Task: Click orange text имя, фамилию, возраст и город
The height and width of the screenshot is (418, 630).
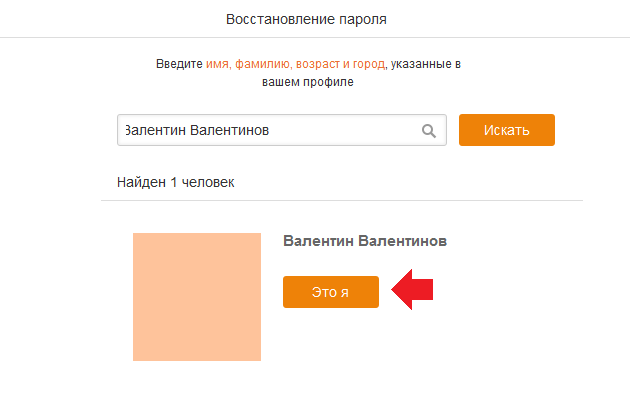Action: click(x=295, y=64)
